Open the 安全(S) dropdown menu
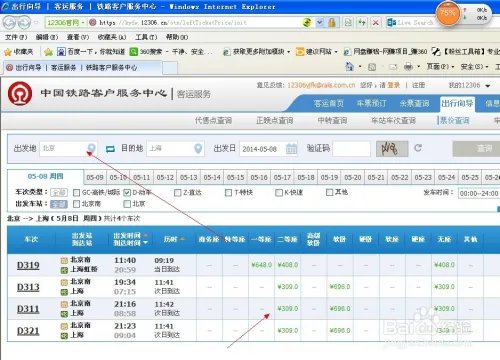500x360 pixels. click(474, 67)
